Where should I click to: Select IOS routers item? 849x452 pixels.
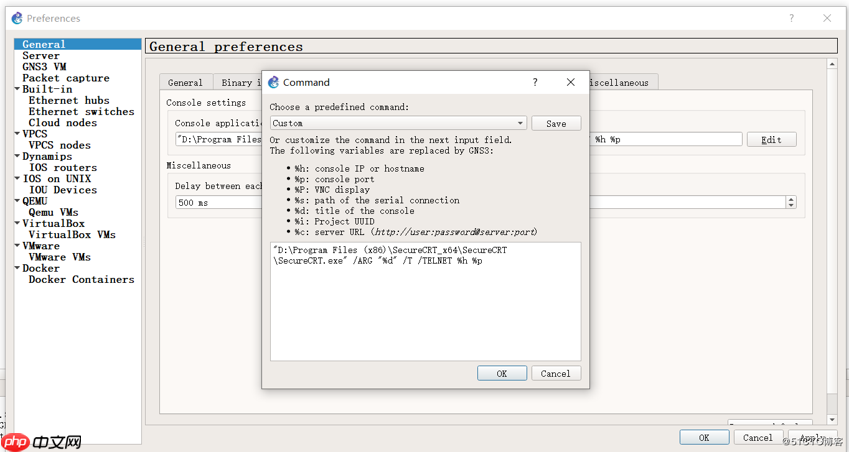tap(63, 167)
